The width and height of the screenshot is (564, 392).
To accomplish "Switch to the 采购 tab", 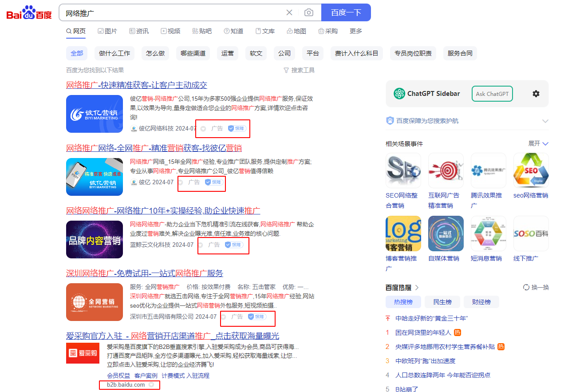I will pos(328,31).
